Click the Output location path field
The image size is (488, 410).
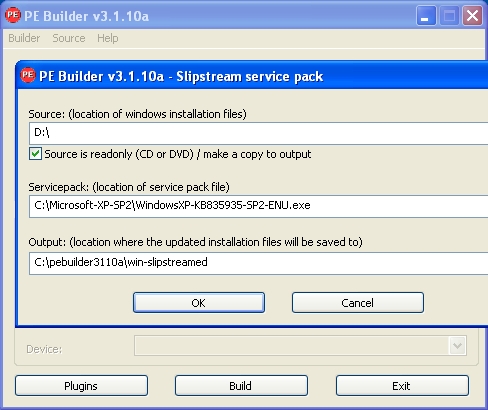click(x=258, y=263)
